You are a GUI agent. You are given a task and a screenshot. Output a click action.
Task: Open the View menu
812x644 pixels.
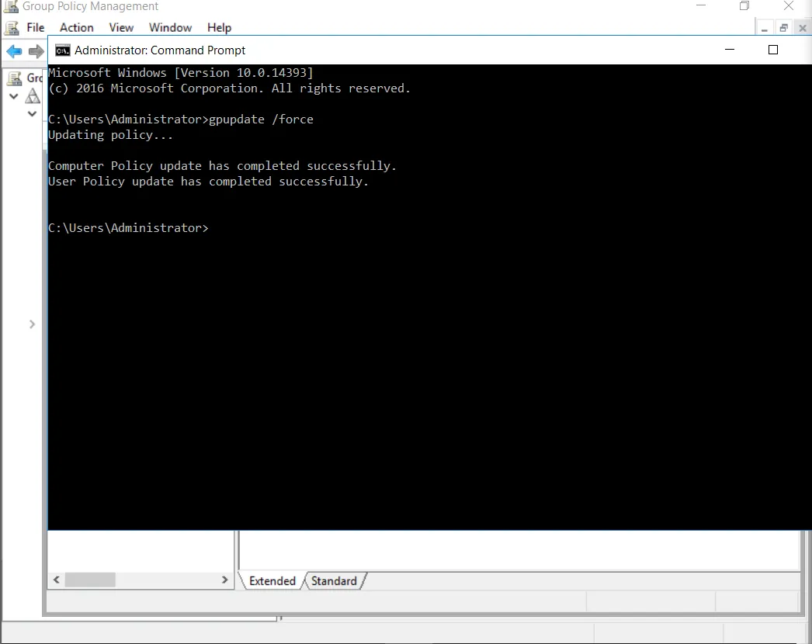[121, 27]
